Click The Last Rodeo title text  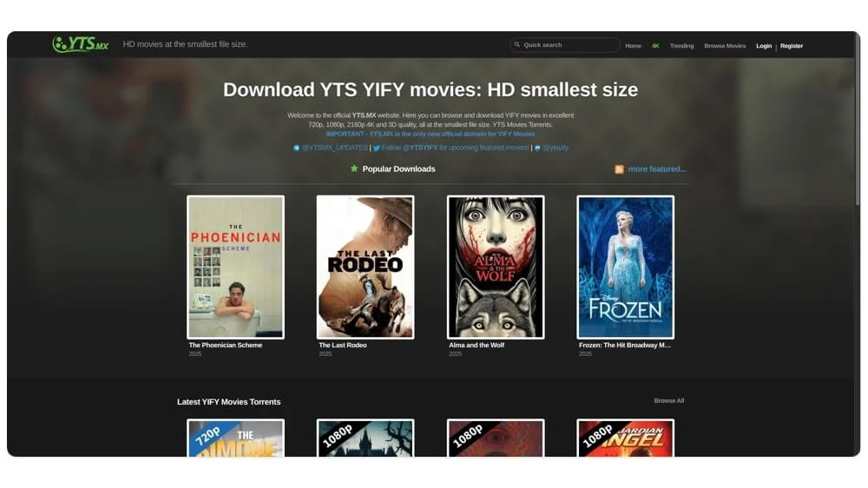click(x=343, y=345)
